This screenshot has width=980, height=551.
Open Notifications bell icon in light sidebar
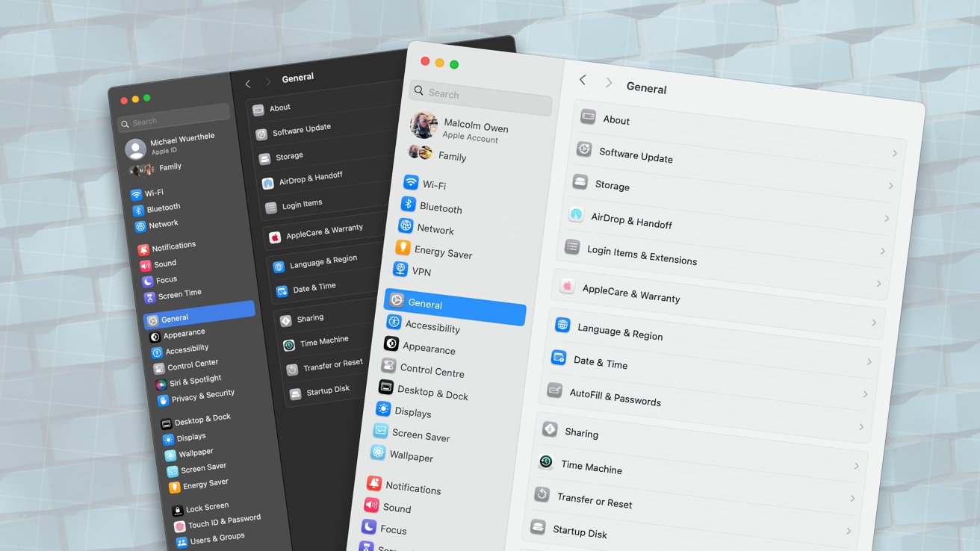[x=374, y=484]
